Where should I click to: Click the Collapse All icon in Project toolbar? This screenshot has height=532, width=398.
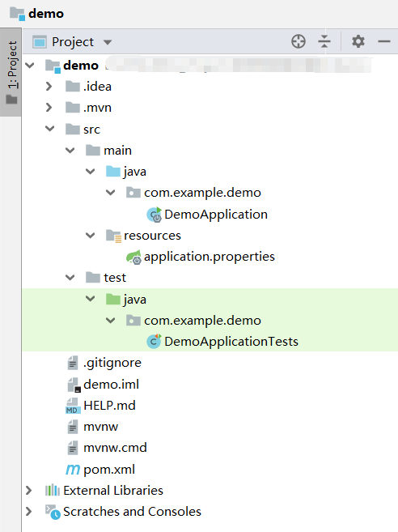[324, 41]
